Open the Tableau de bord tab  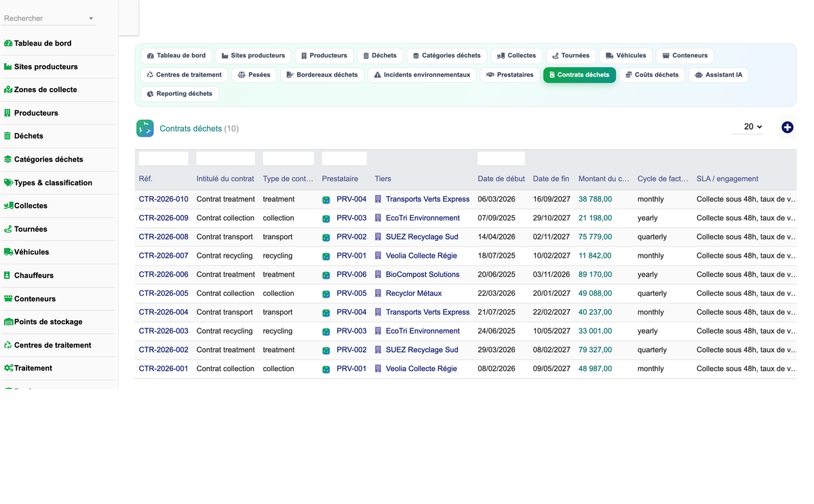[176, 56]
